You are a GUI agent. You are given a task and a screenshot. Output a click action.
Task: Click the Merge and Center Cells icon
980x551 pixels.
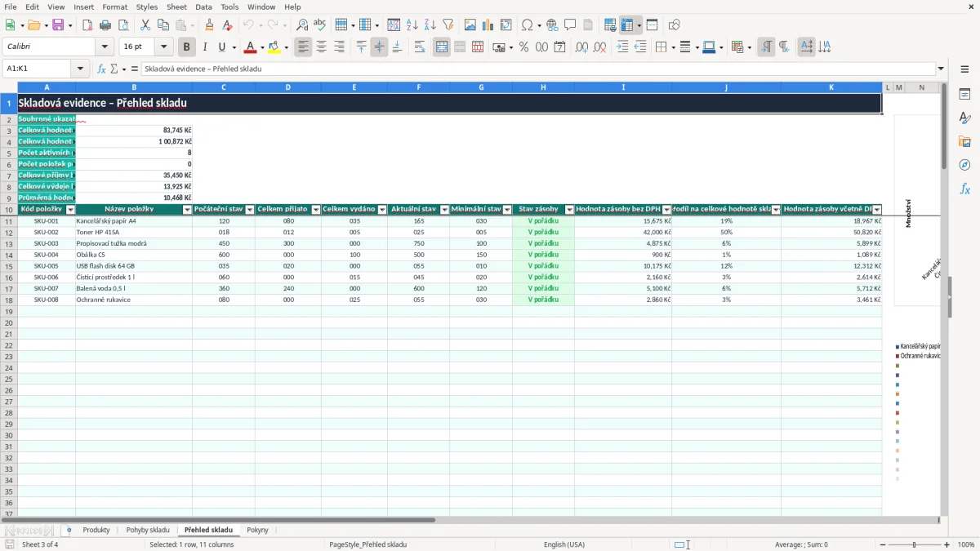[x=442, y=47]
